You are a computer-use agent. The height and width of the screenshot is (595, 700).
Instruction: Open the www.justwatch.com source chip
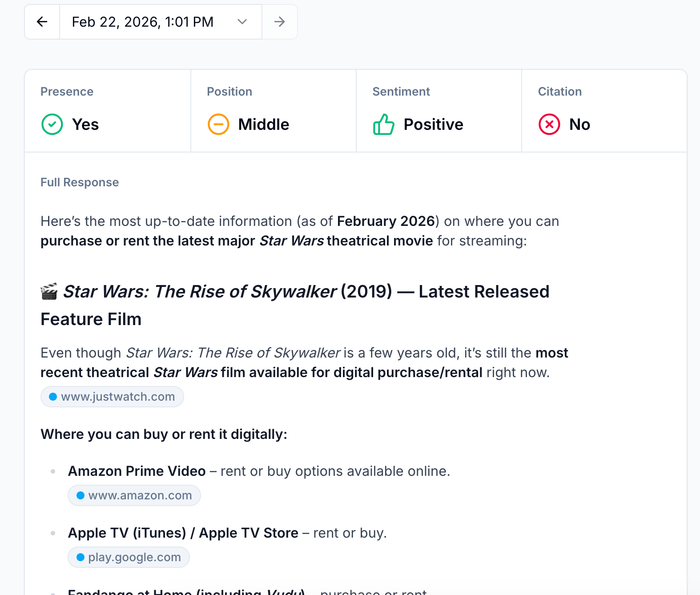[x=112, y=397]
